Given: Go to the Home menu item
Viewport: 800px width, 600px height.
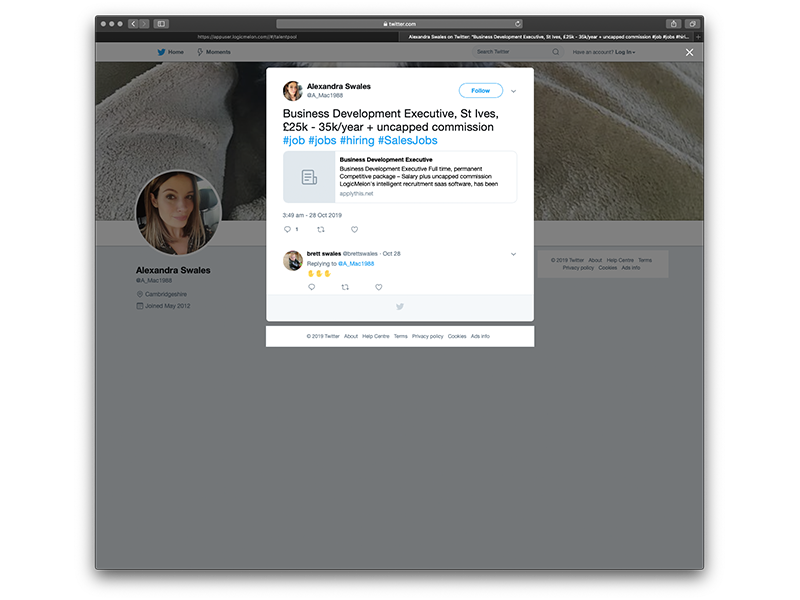Looking at the screenshot, I should click(170, 52).
